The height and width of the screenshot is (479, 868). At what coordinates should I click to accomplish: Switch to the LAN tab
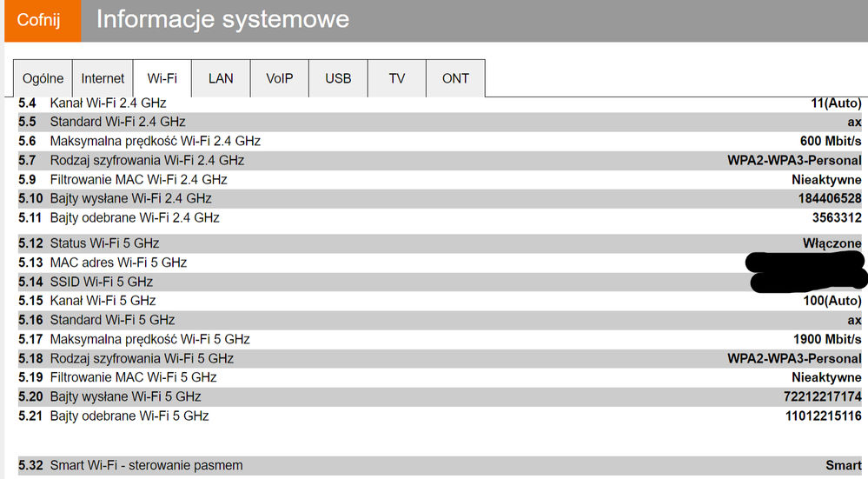pyautogui.click(x=221, y=78)
